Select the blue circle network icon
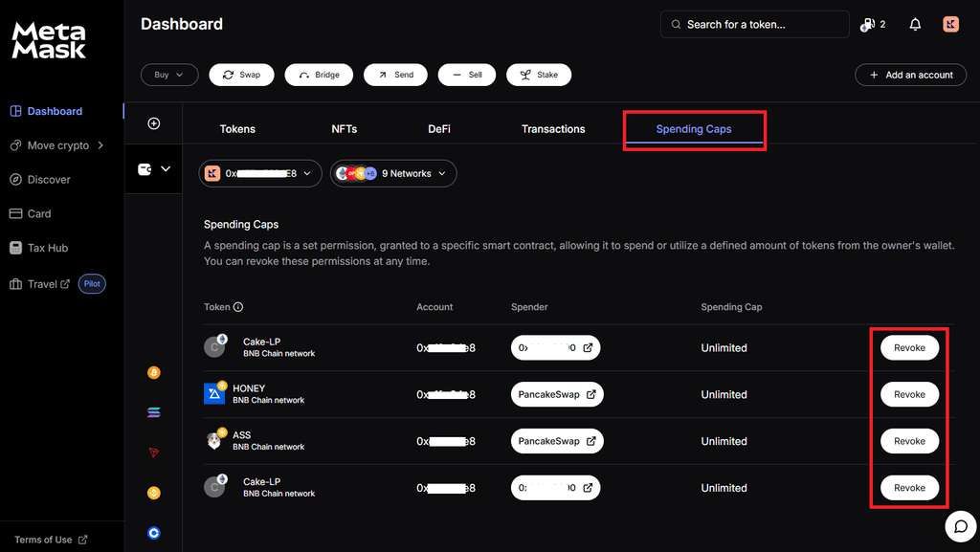980x552 pixels. [x=154, y=533]
